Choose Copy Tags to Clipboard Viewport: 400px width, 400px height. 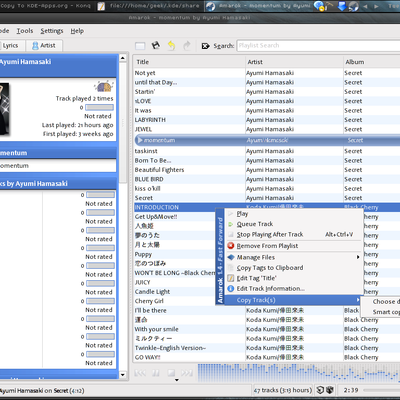294,268
